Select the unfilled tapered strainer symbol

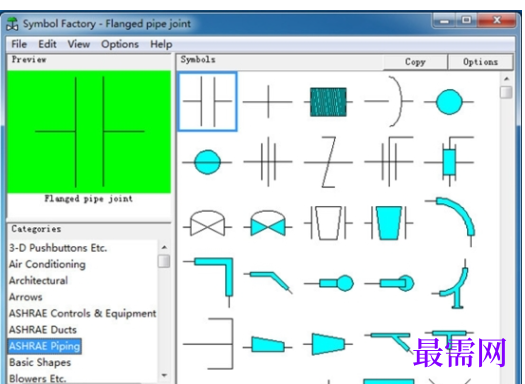click(328, 223)
